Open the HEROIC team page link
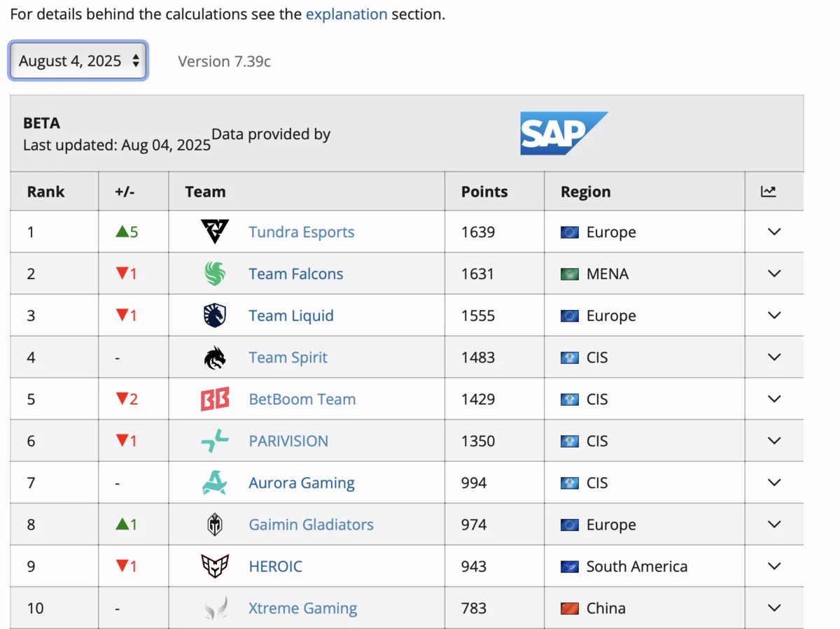This screenshot has height=629, width=840. point(275,567)
